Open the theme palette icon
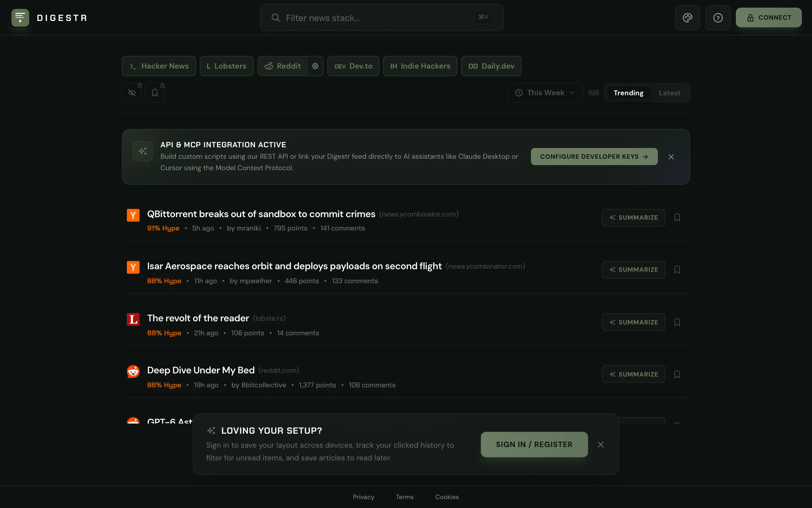The width and height of the screenshot is (812, 508). coord(688,18)
